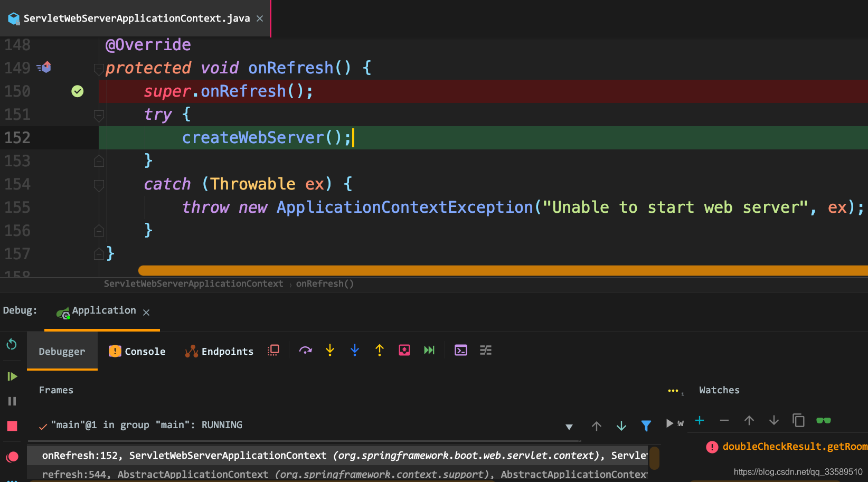Click onRefresh() in the editor breadcrumb
868x482 pixels.
pyautogui.click(x=325, y=284)
